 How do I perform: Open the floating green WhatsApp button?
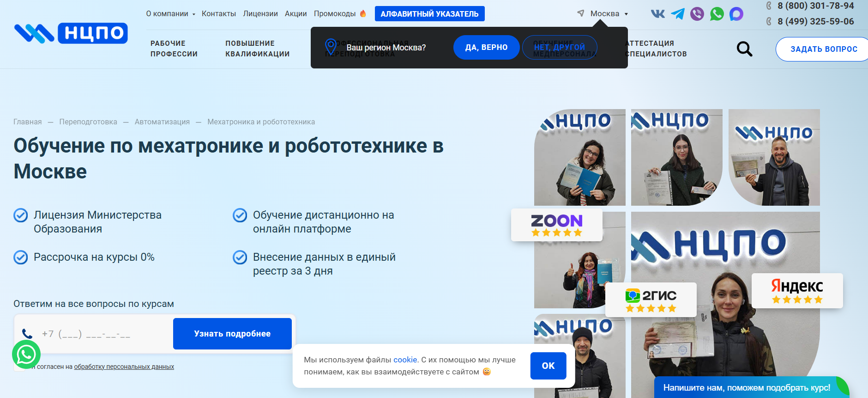26,355
